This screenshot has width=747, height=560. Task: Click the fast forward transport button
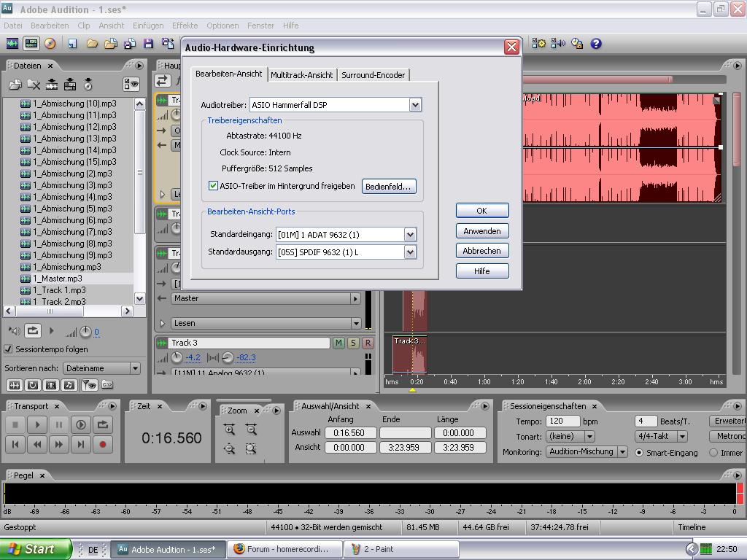(59, 445)
